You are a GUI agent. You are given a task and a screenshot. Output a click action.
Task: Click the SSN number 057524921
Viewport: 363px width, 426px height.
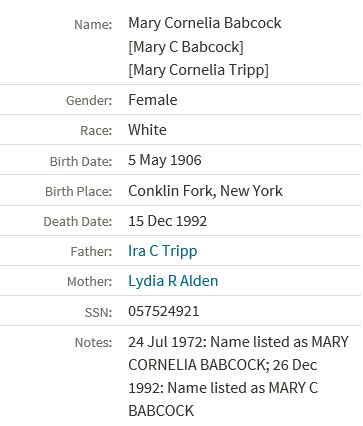(164, 311)
